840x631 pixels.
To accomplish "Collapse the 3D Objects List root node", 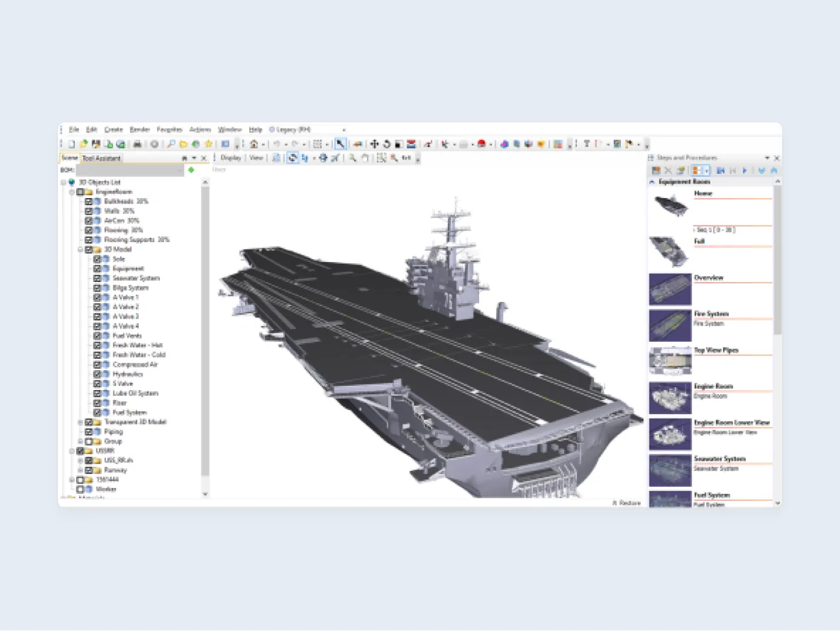I will (63, 182).
